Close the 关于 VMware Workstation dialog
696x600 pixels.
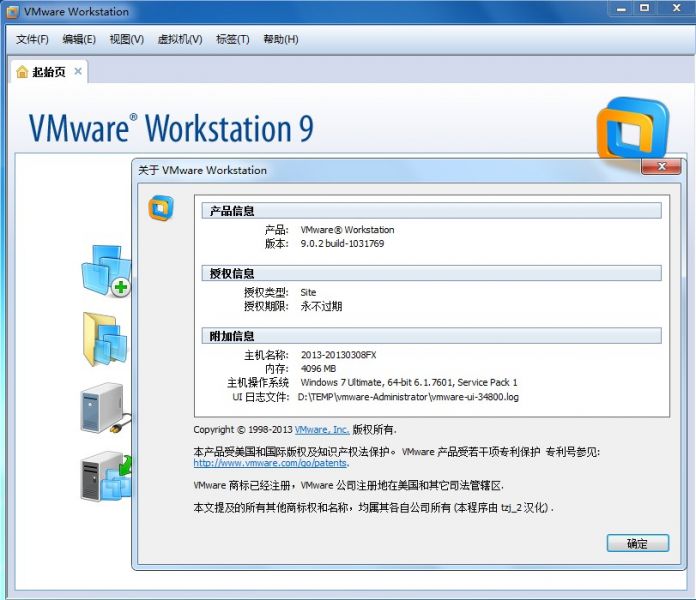pos(661,168)
